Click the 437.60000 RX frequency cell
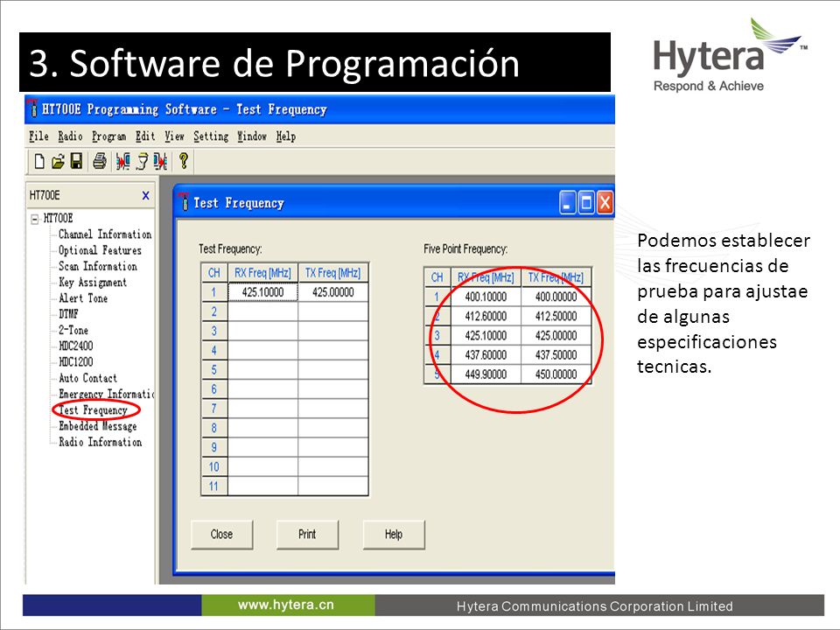Viewport: 840px width, 630px height. (x=486, y=354)
